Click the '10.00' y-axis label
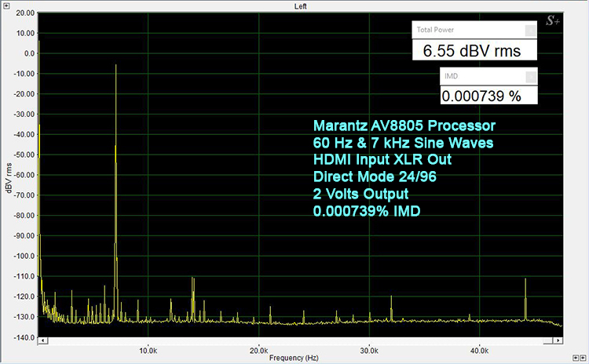Viewport: 589px width, 364px height. pyautogui.click(x=26, y=34)
